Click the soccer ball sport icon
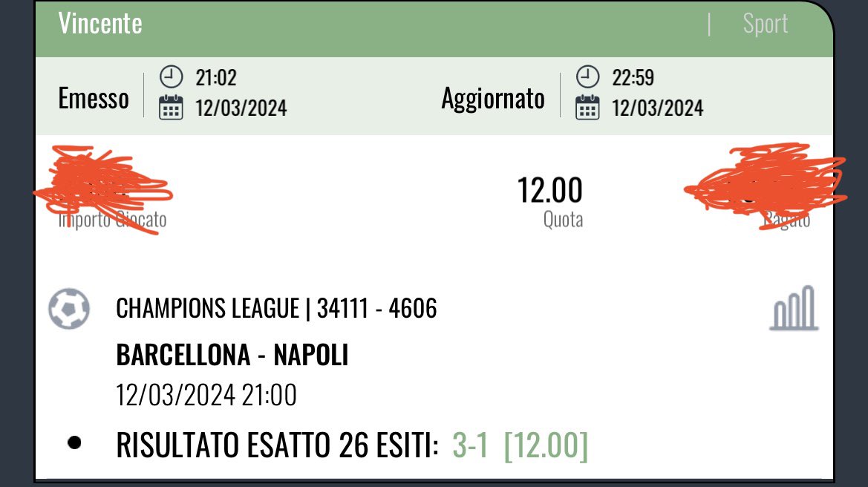The image size is (868, 487). [69, 309]
